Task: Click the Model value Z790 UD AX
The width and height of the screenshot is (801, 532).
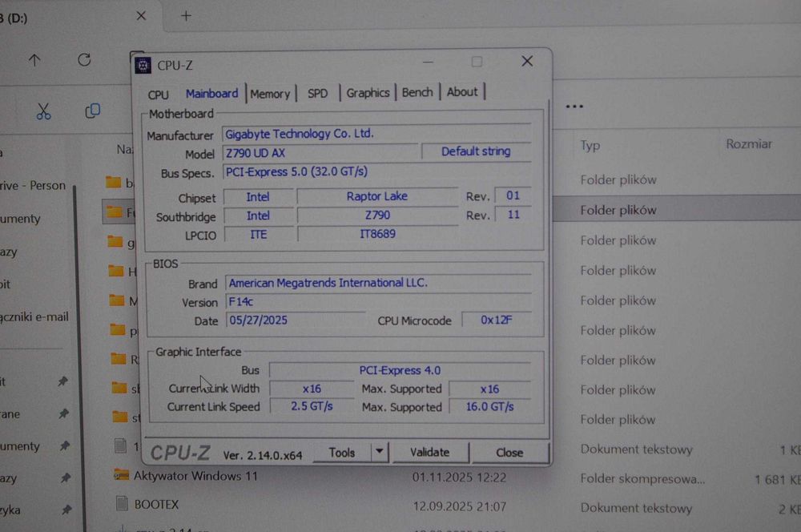Action: click(x=320, y=153)
